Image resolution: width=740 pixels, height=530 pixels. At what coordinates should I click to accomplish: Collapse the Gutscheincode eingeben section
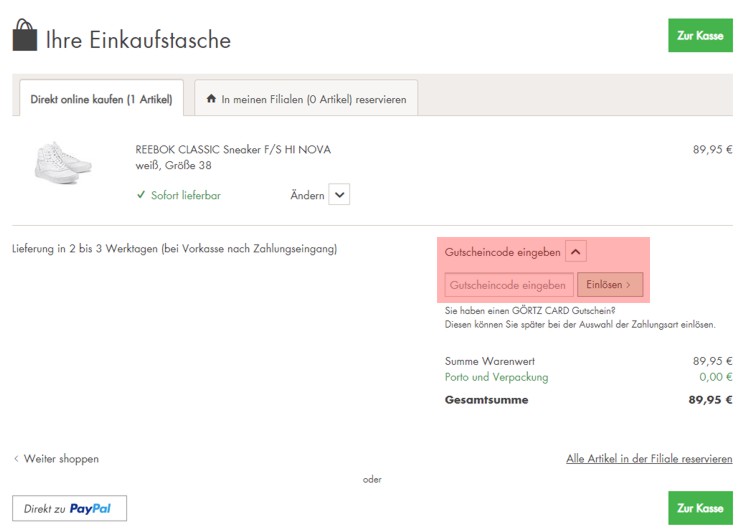click(x=576, y=252)
